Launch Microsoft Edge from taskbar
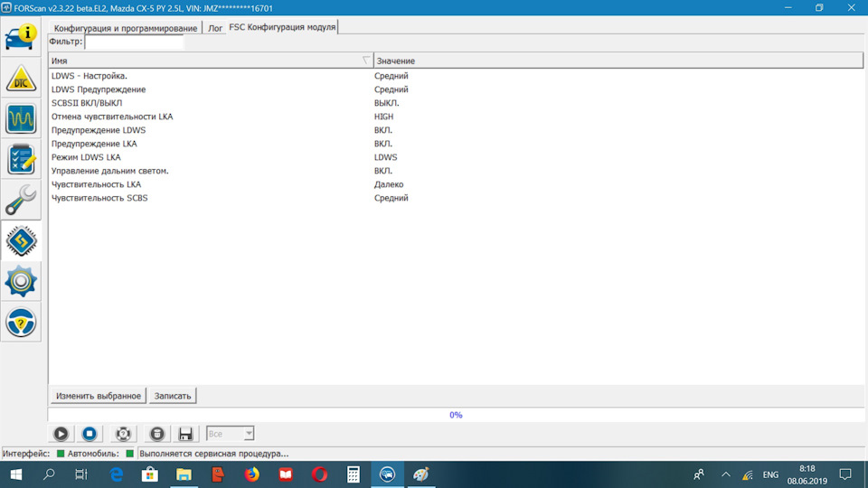 pos(117,474)
